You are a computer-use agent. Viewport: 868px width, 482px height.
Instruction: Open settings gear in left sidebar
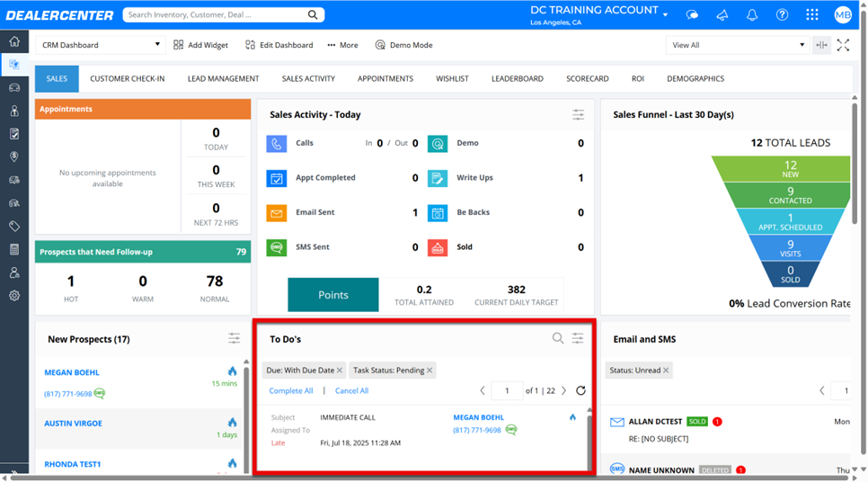pyautogui.click(x=14, y=295)
